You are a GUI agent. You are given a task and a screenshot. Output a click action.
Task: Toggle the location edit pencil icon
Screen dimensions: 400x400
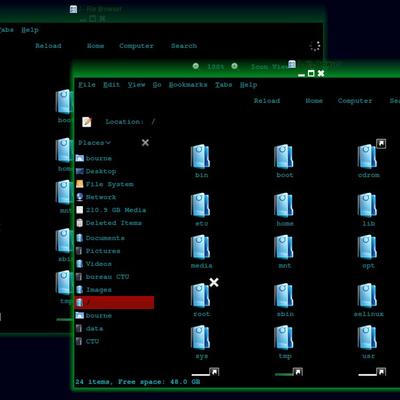click(x=87, y=122)
